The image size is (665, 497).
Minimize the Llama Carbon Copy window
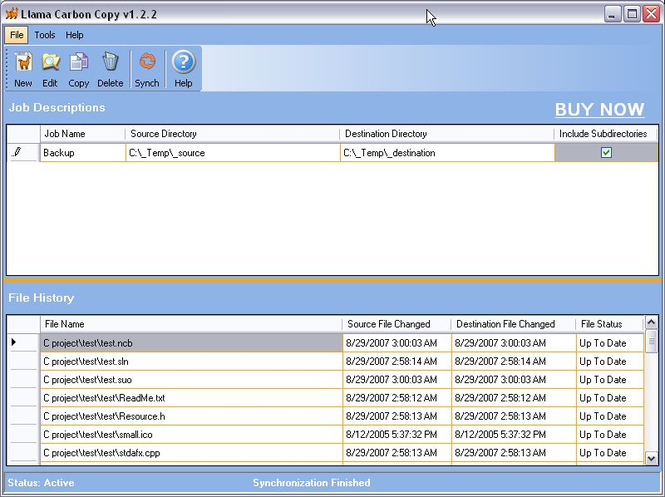(612, 14)
